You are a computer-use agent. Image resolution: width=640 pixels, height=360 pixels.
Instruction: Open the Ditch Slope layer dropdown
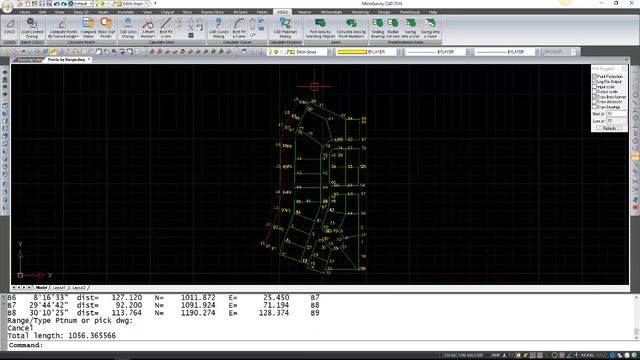point(329,52)
